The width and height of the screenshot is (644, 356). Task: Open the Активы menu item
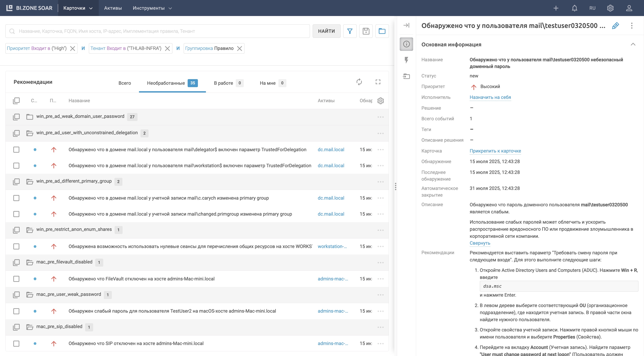(x=113, y=8)
